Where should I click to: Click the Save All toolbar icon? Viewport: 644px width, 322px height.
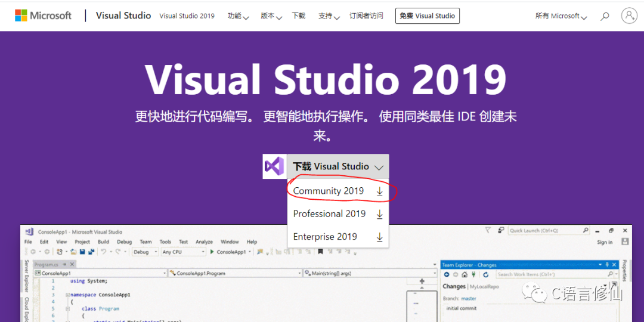[x=91, y=252]
